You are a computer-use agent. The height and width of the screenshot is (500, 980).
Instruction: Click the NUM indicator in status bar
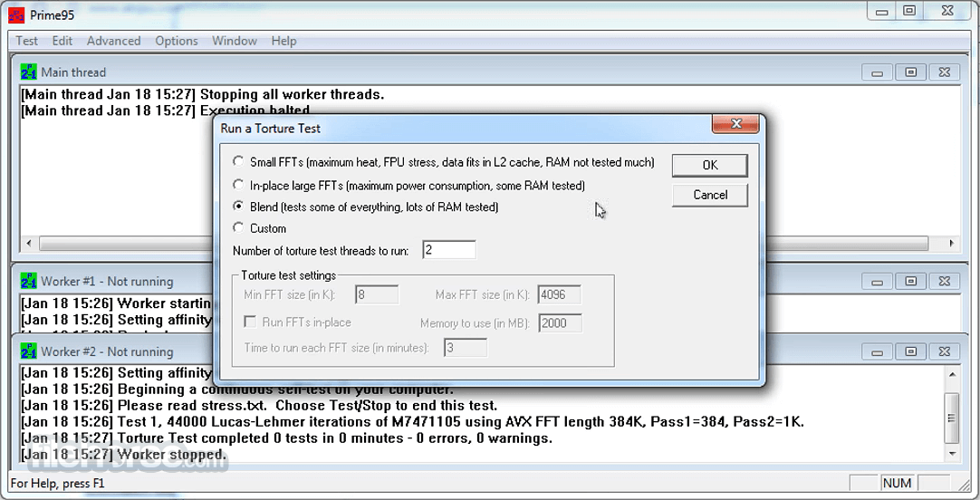tap(898, 483)
